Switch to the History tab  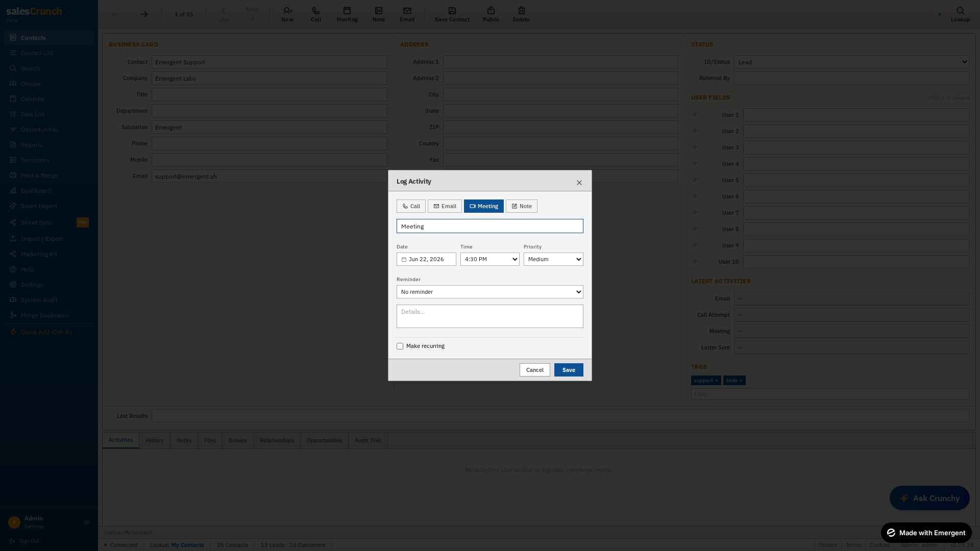click(x=154, y=440)
